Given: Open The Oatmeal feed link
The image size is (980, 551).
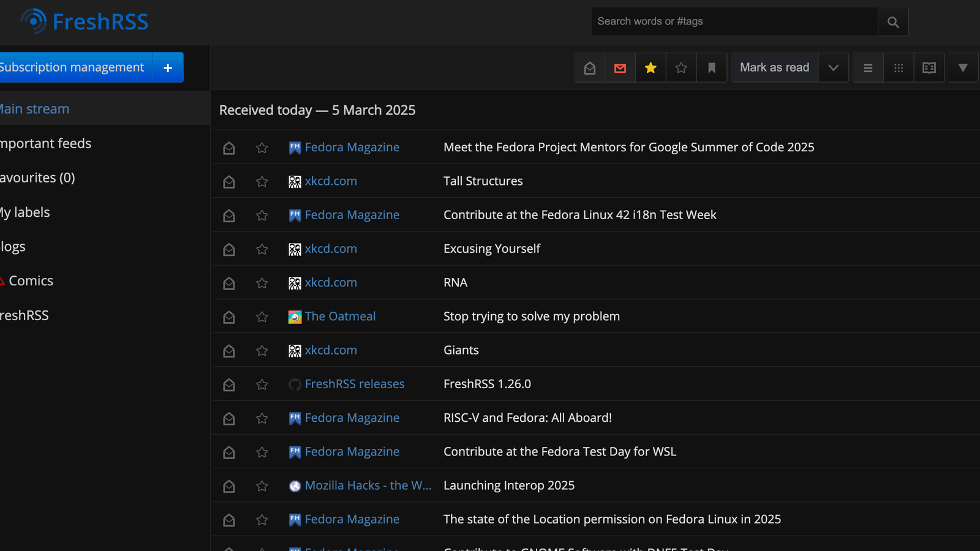Looking at the screenshot, I should click(x=332, y=317).
